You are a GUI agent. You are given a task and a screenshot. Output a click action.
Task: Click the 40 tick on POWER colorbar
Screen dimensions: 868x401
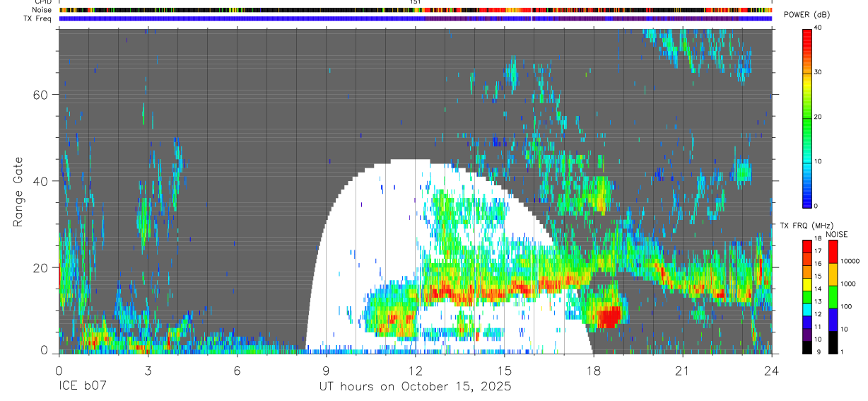tap(819, 28)
